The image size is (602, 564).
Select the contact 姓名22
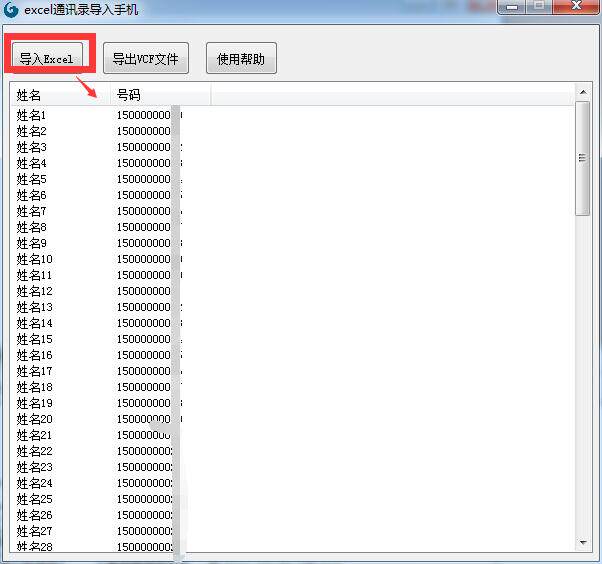click(35, 451)
